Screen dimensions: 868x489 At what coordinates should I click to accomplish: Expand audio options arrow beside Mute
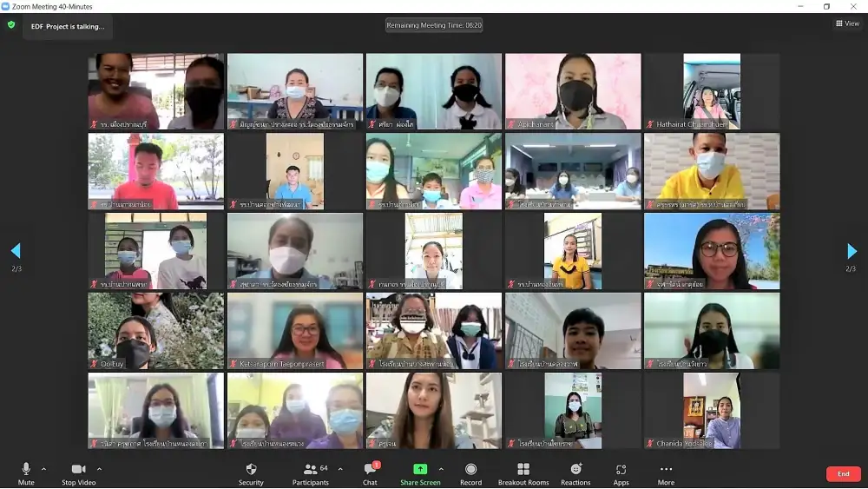click(x=43, y=469)
